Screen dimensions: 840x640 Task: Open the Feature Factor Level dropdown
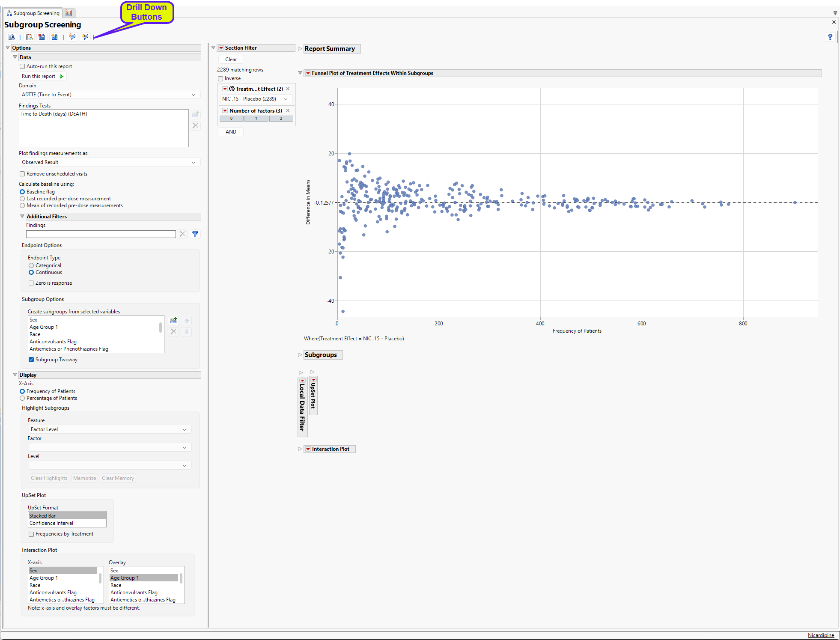109,429
